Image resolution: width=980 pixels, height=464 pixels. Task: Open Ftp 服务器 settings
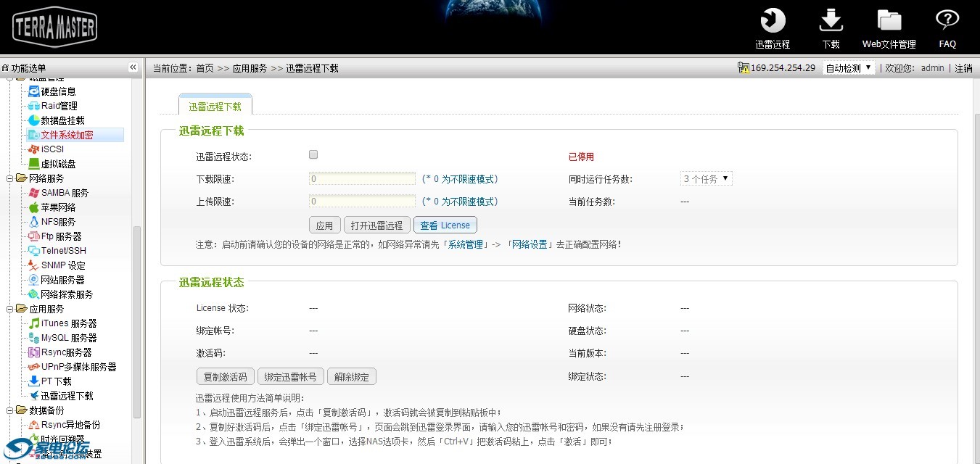61,236
